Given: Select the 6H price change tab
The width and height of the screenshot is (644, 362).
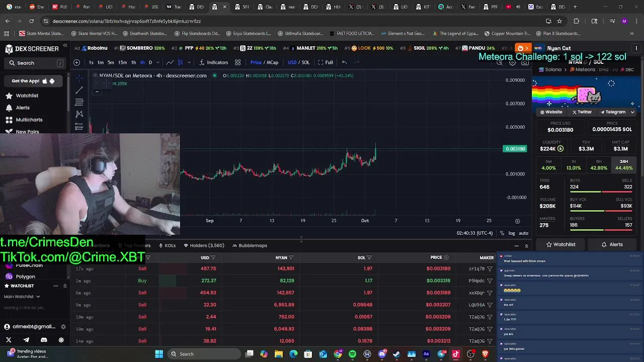Looking at the screenshot, I should (599, 165).
